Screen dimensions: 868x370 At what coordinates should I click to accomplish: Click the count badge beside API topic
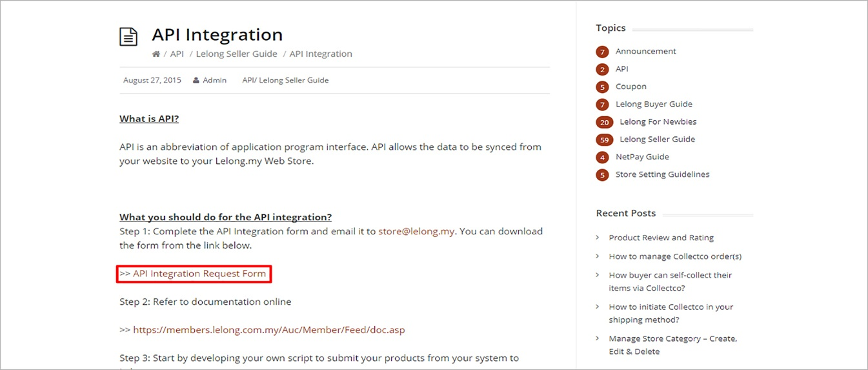tap(602, 69)
